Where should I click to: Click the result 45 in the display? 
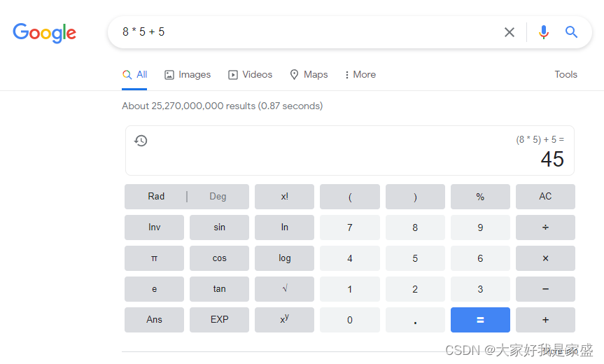coord(552,159)
